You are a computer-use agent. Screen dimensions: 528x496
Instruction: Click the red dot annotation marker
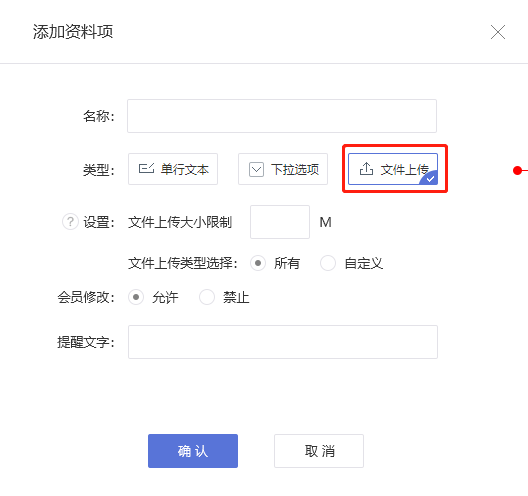(x=517, y=170)
